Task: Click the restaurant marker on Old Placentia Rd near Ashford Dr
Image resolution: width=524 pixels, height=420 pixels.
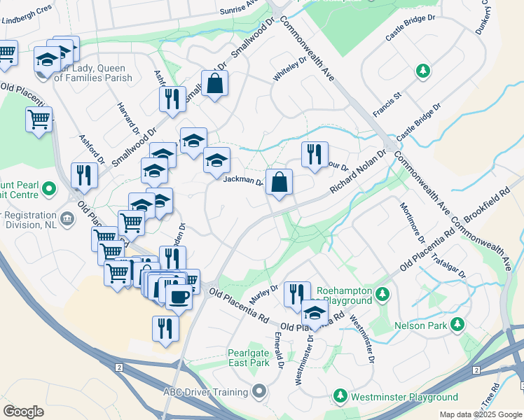Action: (84, 178)
